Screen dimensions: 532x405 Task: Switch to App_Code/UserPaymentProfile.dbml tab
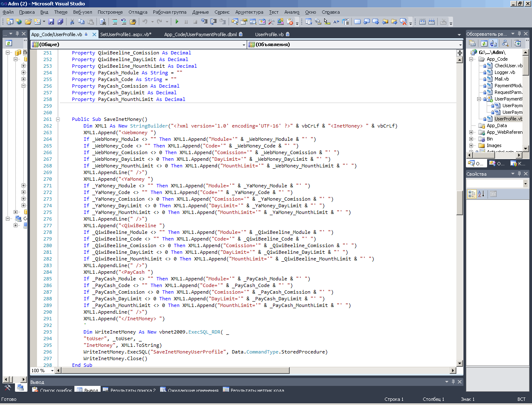tap(204, 34)
